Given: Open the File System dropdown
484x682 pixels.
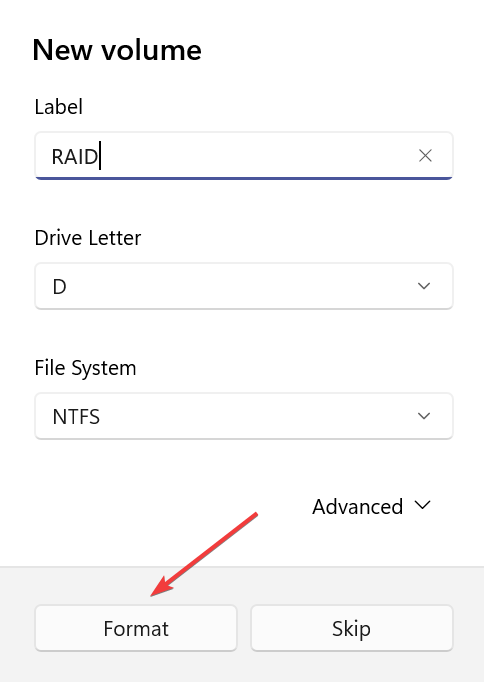Looking at the screenshot, I should click(244, 416).
